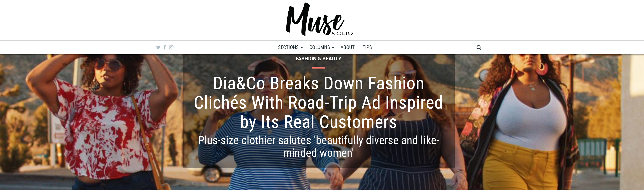Open the TIPS page
The height and width of the screenshot is (190, 644).
[x=367, y=47]
